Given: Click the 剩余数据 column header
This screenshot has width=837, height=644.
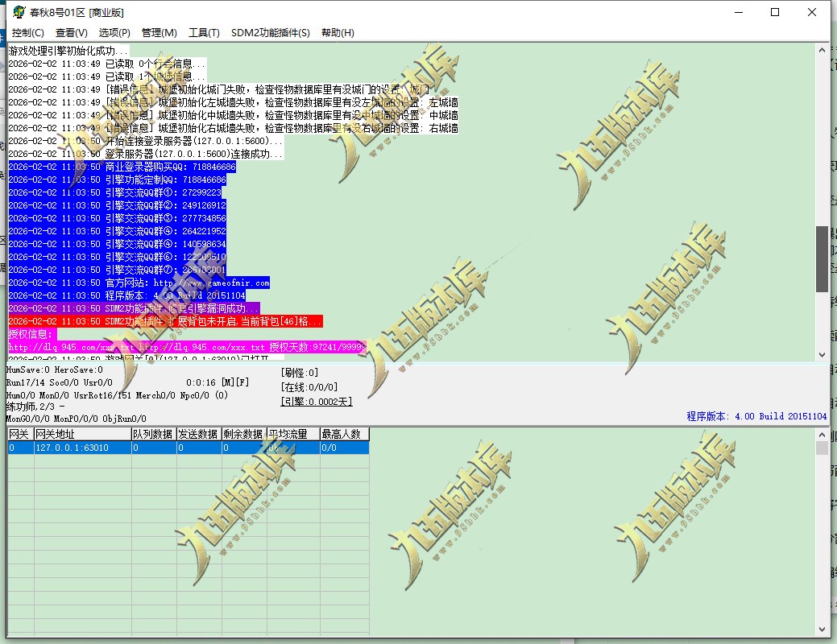Looking at the screenshot, I should click(x=244, y=435).
